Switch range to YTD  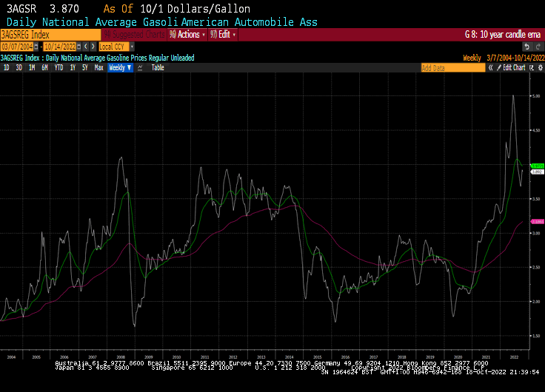point(58,67)
